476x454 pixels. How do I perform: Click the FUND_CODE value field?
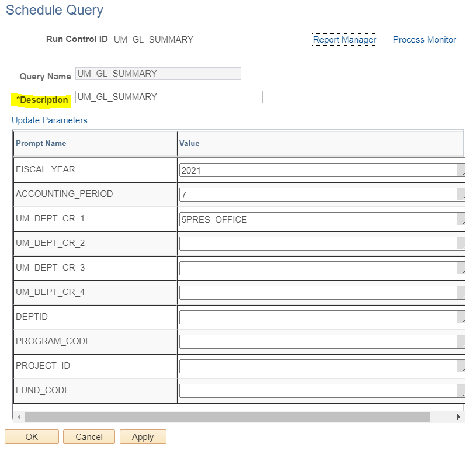[322, 391]
